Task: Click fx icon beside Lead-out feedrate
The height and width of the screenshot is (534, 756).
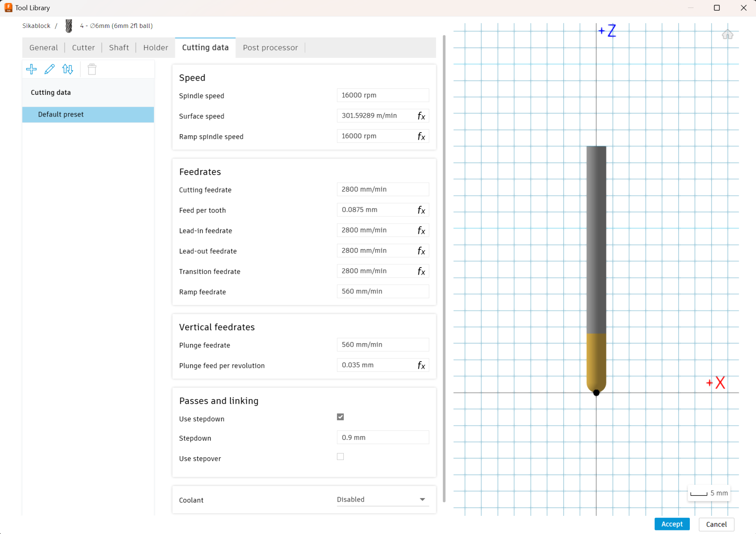Action: click(x=421, y=251)
